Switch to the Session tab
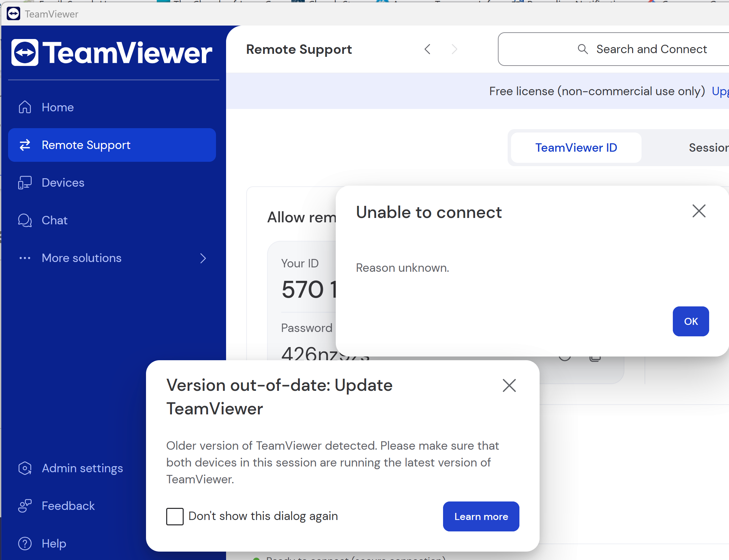Screen dimensions: 729x560 click(x=708, y=148)
